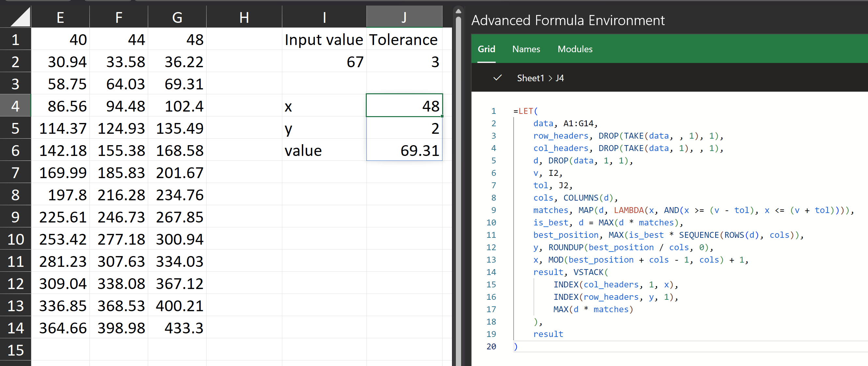The height and width of the screenshot is (366, 868).
Task: Click the breadcrumb chevron between Sheet1 and J4
Action: tap(550, 78)
